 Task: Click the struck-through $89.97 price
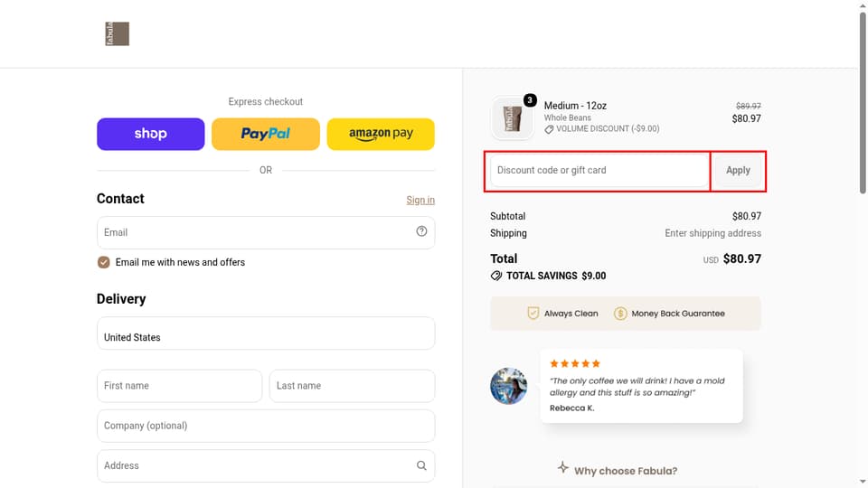pos(749,106)
